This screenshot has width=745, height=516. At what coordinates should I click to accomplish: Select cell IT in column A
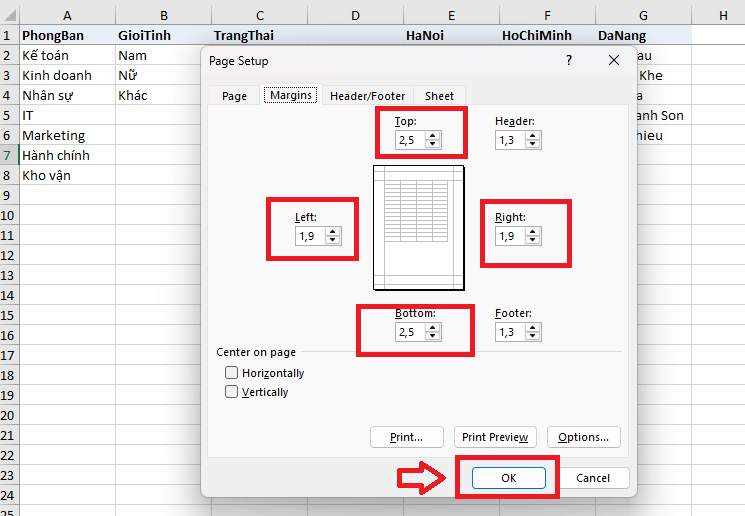pos(67,115)
